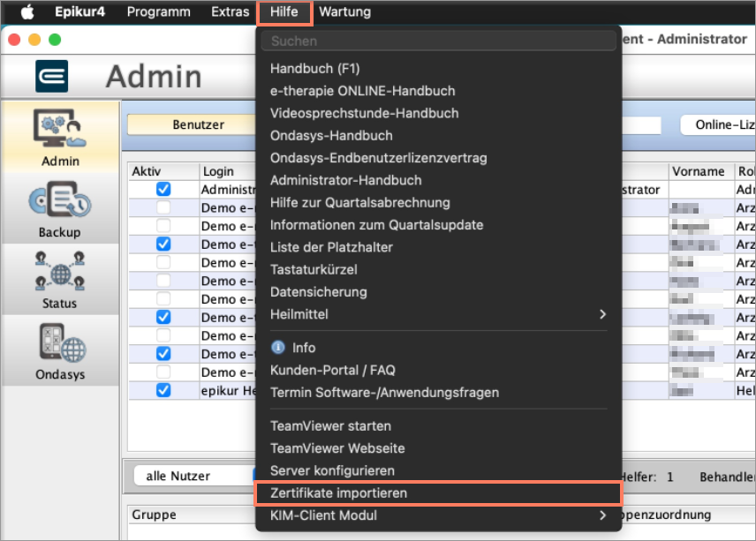Open the Ondasys sidebar icon
Screen dimensions: 756x541
(x=62, y=342)
